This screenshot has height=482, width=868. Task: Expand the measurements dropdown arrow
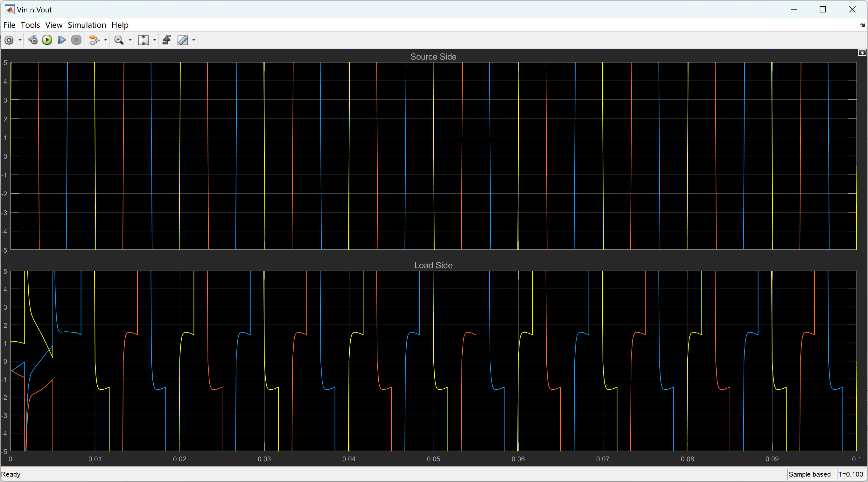coord(194,40)
